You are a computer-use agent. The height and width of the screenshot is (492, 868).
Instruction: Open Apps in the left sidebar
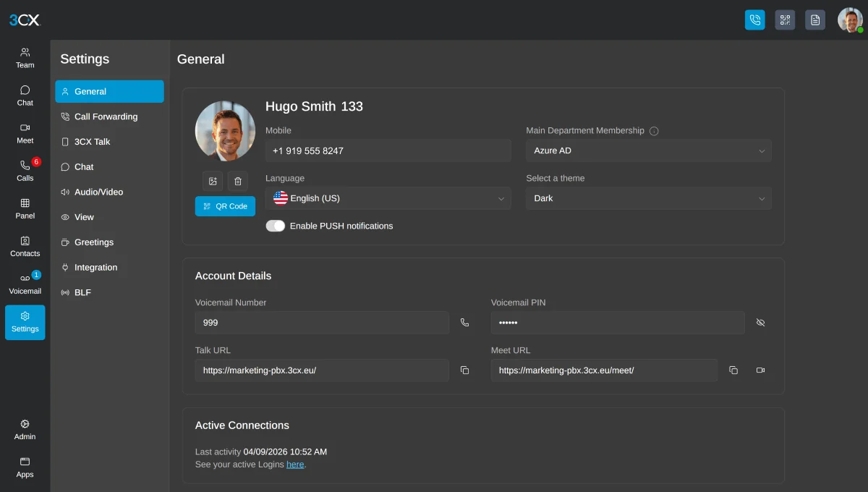tap(25, 467)
